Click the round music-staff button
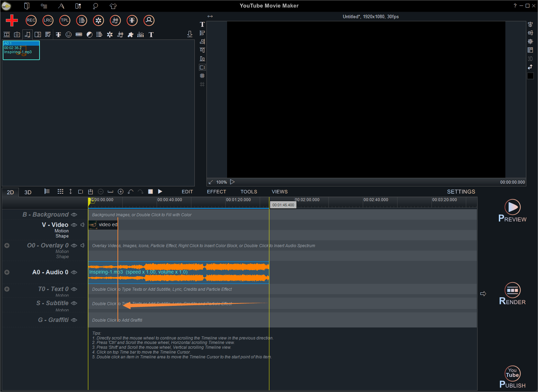The height and width of the screenshot is (392, 538). [x=115, y=20]
